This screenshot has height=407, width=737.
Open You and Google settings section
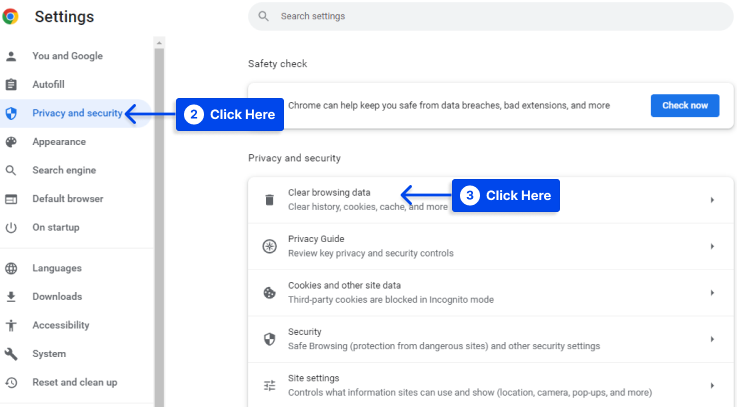(x=67, y=56)
